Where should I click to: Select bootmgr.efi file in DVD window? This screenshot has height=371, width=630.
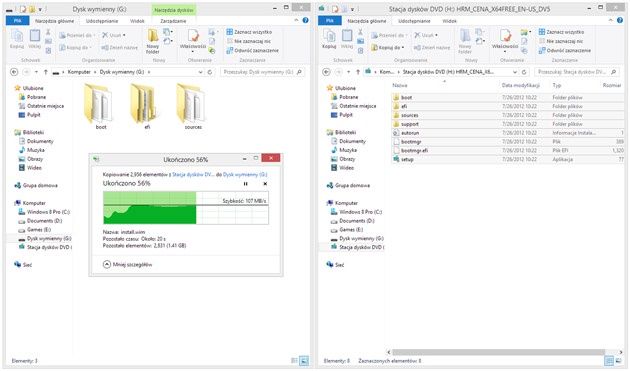coord(507,150)
